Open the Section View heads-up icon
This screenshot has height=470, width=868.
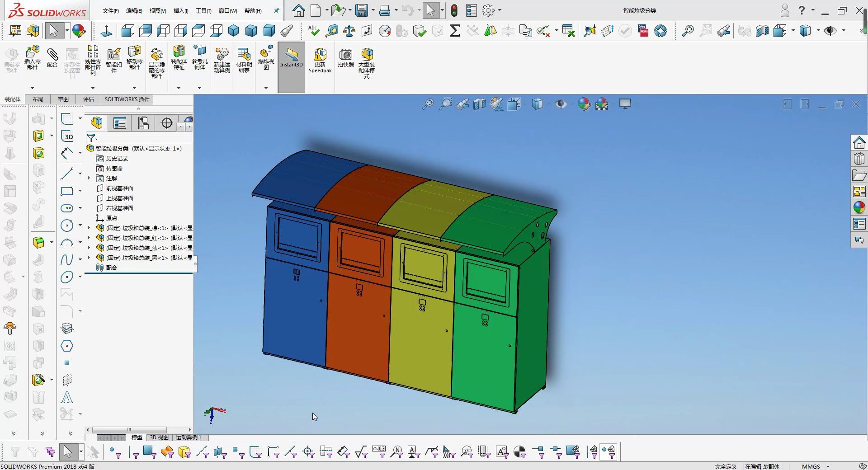(x=479, y=103)
